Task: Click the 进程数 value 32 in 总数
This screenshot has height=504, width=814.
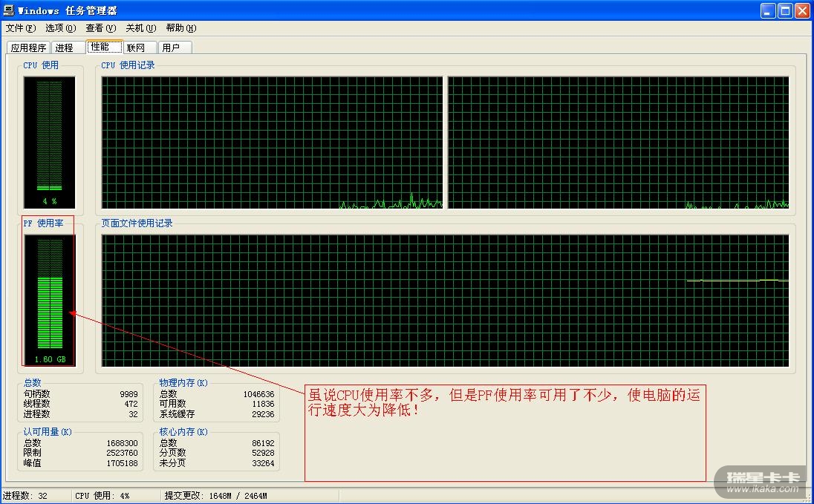Action: (134, 414)
